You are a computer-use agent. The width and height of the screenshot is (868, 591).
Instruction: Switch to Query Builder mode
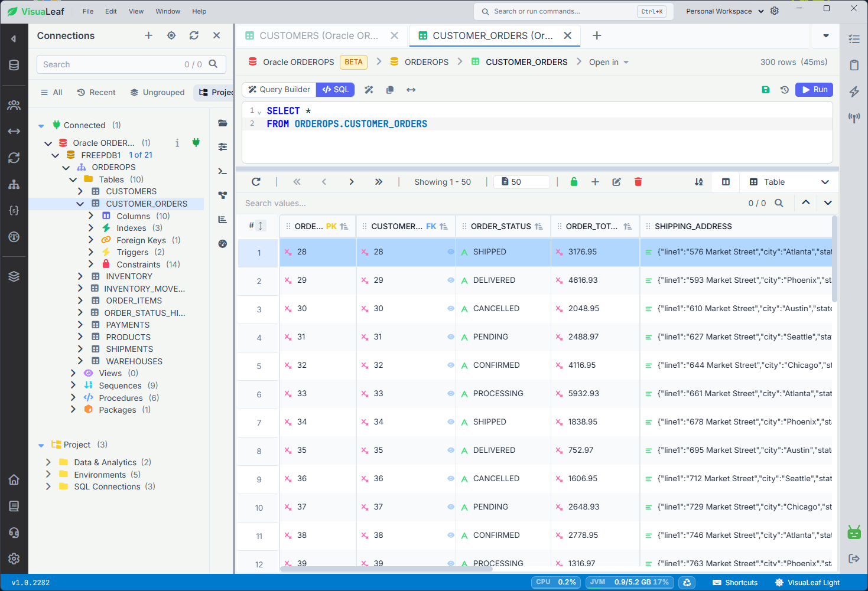(279, 90)
